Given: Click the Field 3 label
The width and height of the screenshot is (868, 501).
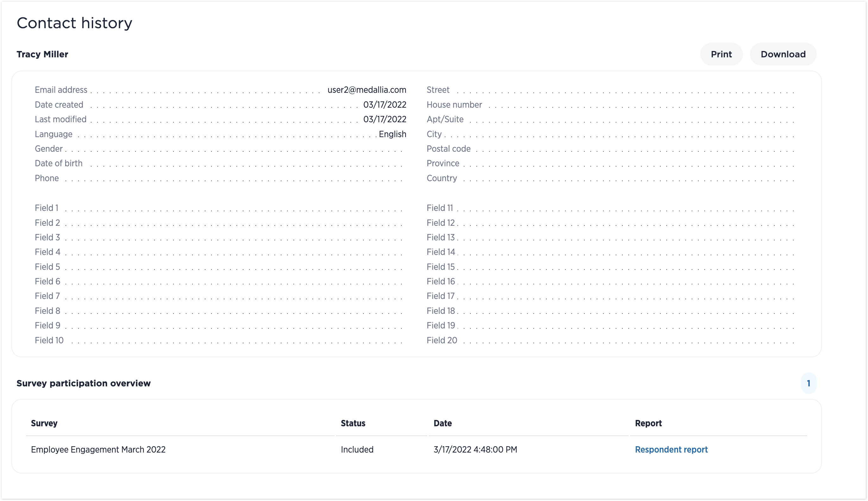Looking at the screenshot, I should click(47, 238).
